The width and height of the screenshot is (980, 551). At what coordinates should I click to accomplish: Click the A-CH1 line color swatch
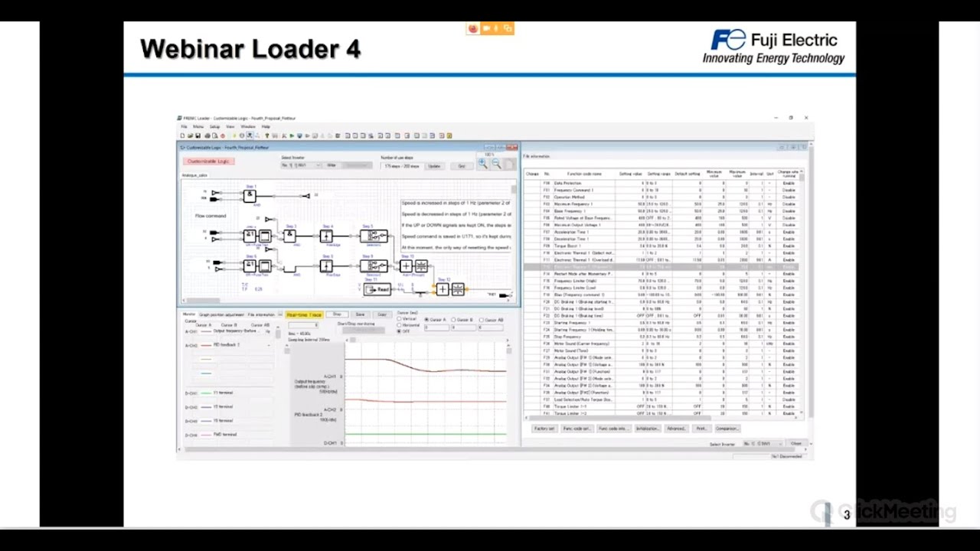[206, 331]
